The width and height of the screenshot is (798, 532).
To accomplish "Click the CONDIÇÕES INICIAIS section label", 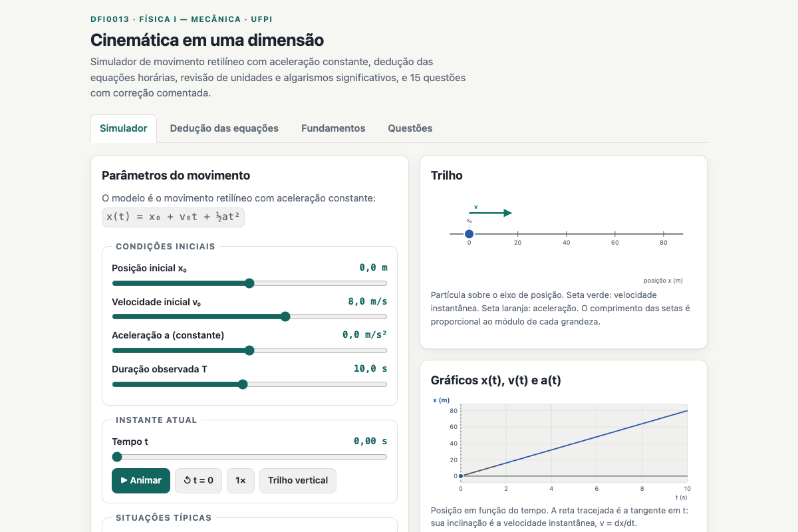I will click(166, 246).
